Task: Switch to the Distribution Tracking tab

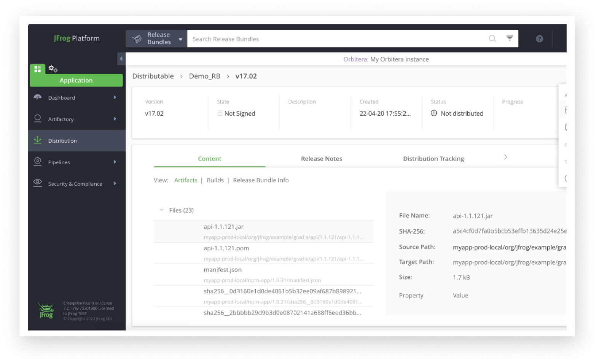Action: pyautogui.click(x=433, y=159)
